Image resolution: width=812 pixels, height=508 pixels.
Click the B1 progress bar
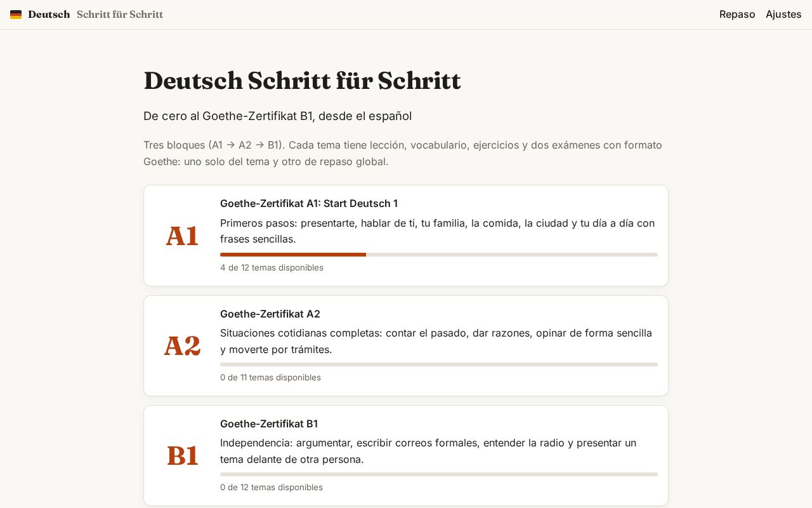coord(439,474)
